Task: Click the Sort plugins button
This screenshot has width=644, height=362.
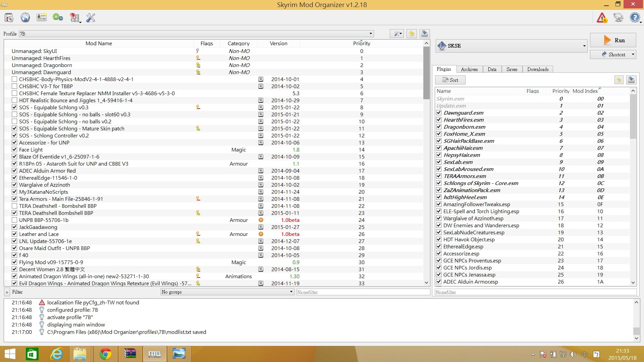Action: tap(450, 80)
